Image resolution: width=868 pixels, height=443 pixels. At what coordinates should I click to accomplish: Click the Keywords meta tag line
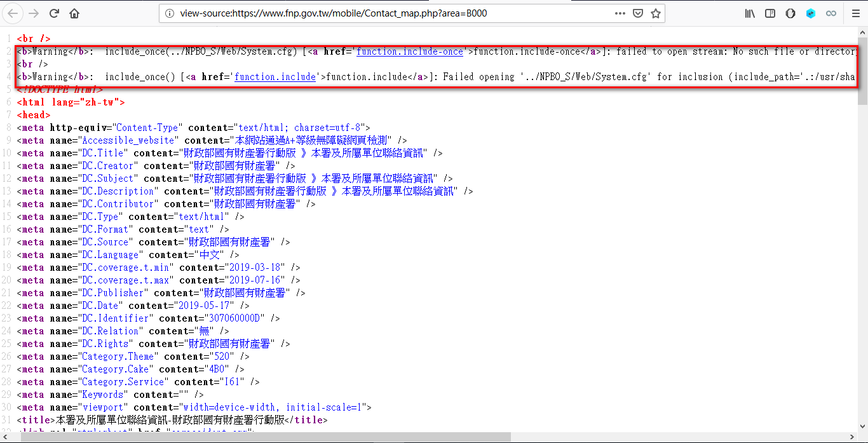point(111,395)
